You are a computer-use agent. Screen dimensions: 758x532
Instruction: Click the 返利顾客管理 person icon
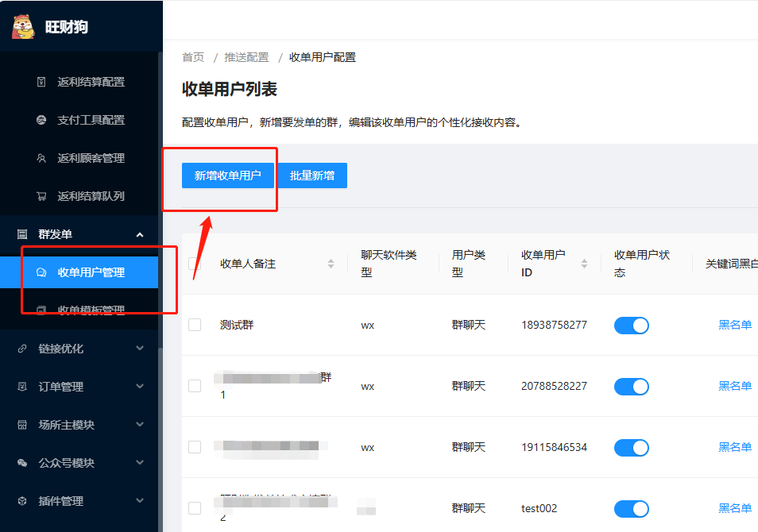tap(42, 158)
